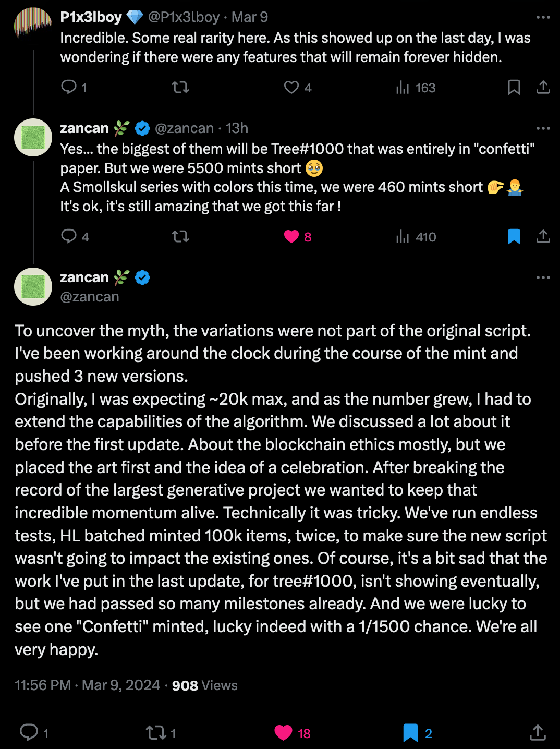Open @P1x3lboy profile handle link
Screen dimensions: 560x749
click(x=184, y=17)
